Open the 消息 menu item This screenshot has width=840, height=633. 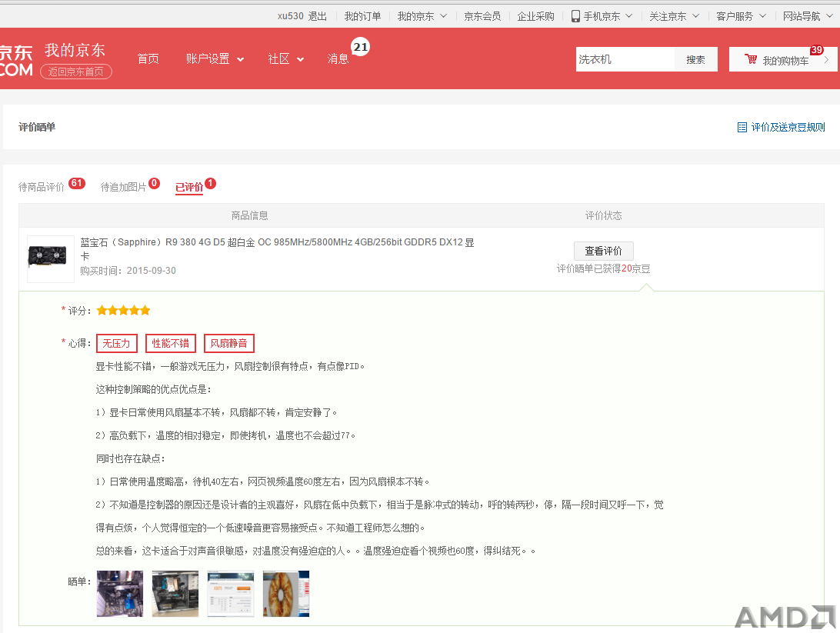[x=338, y=59]
